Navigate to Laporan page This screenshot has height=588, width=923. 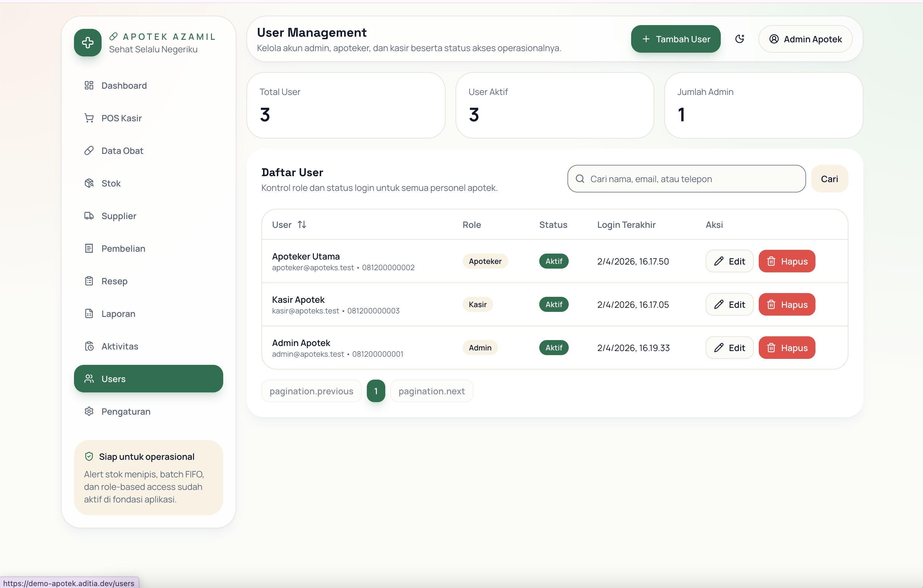coord(118,313)
